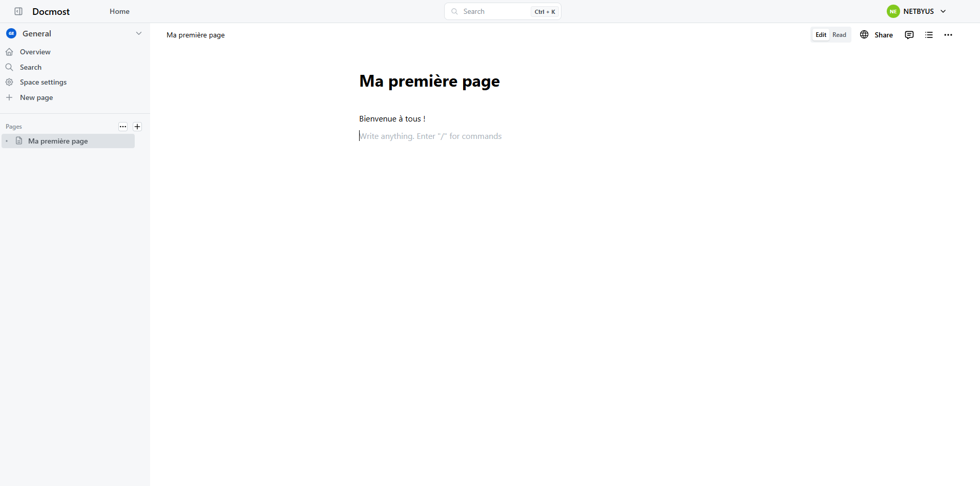The image size is (980, 486).
Task: Click New page in the sidebar
Action: pos(36,97)
